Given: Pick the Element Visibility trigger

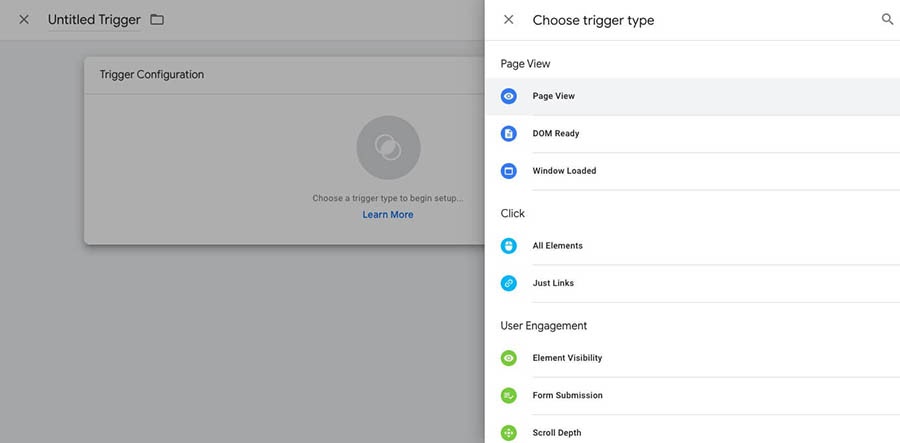Looking at the screenshot, I should 693,358.
